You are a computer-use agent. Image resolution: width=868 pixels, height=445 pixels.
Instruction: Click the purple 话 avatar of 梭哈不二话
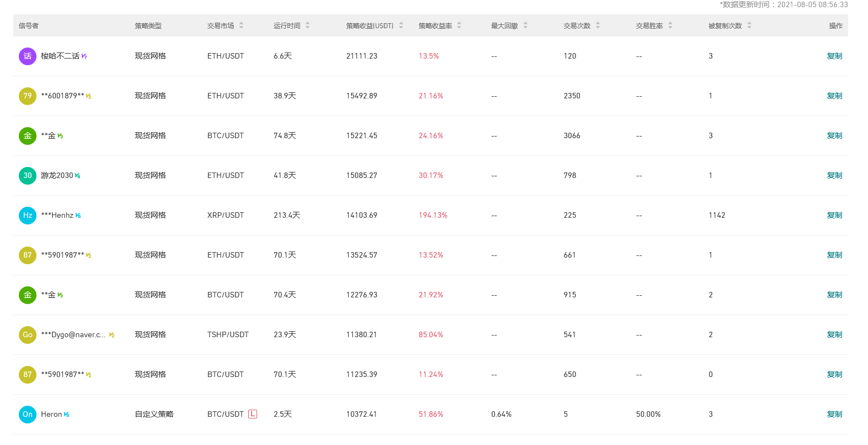click(28, 56)
